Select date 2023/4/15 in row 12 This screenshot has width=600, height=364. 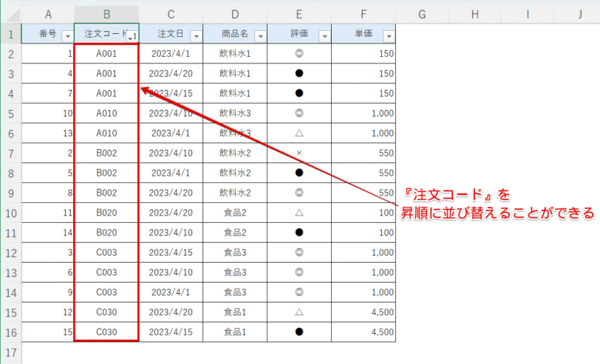click(171, 253)
